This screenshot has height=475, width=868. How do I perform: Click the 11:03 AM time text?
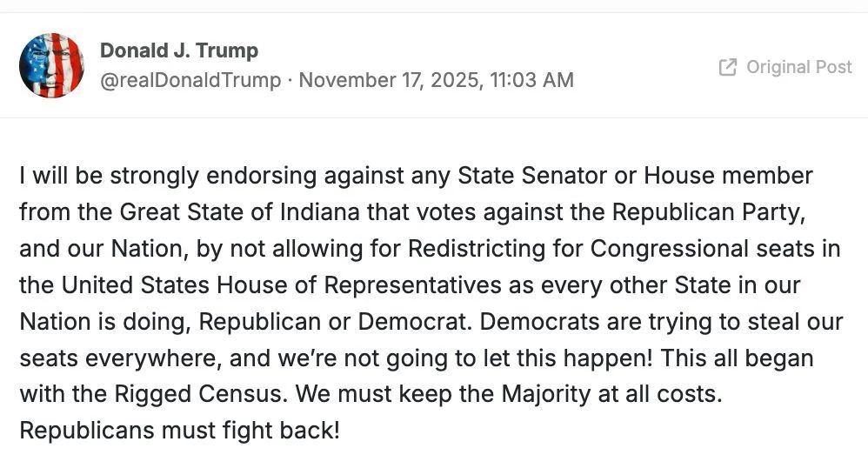pyautogui.click(x=531, y=80)
